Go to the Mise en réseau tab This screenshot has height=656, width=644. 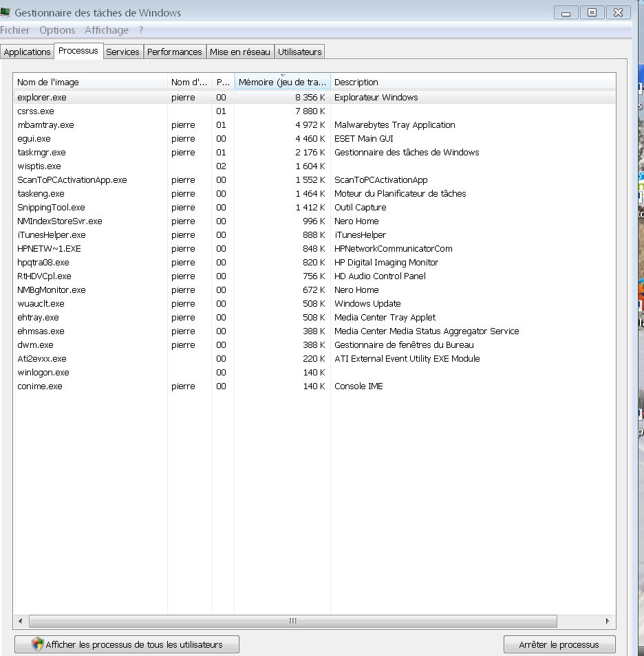coord(240,52)
